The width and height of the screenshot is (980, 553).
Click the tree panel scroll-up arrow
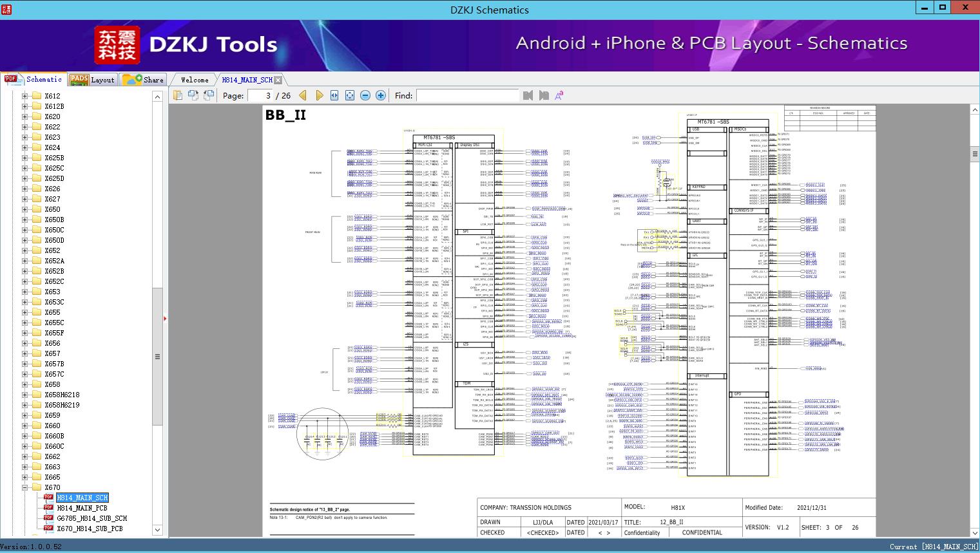pyautogui.click(x=157, y=97)
